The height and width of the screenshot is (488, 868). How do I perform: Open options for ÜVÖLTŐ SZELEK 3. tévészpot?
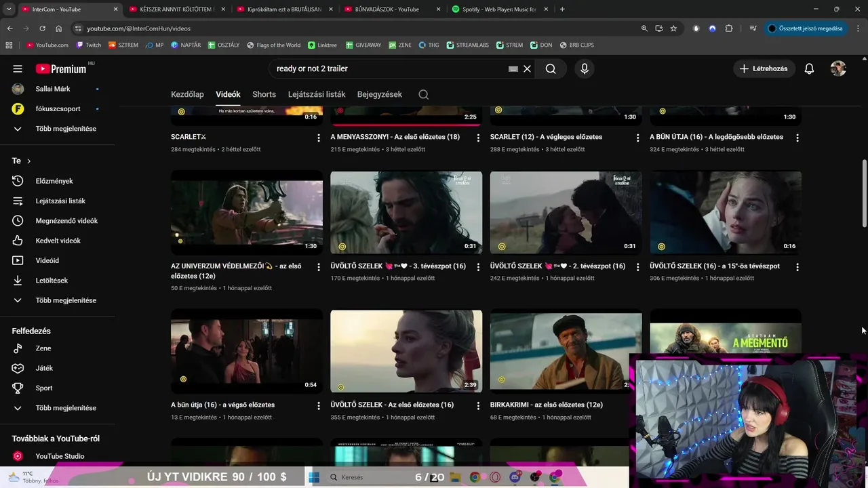pyautogui.click(x=478, y=267)
